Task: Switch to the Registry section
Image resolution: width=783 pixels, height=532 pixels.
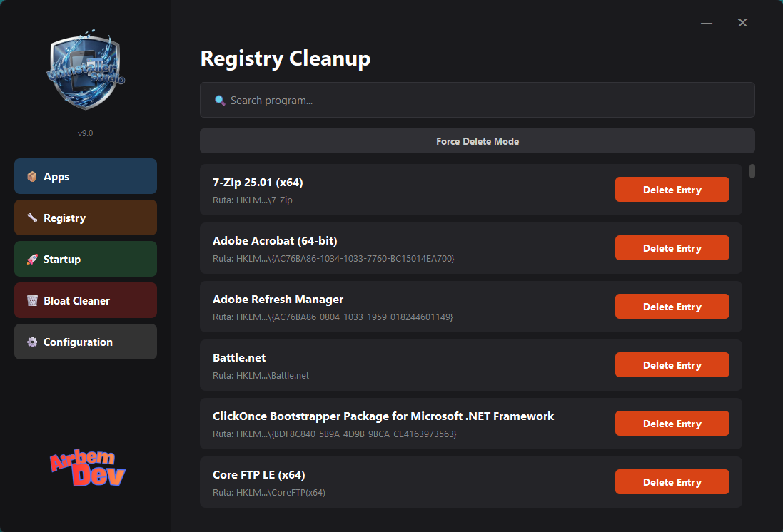Action: (86, 218)
